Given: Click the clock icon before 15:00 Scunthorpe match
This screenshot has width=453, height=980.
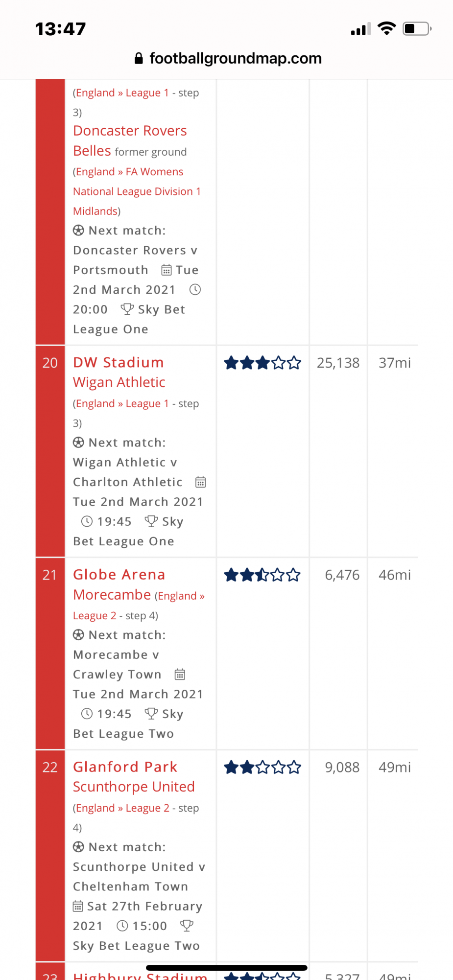Looking at the screenshot, I should [122, 926].
